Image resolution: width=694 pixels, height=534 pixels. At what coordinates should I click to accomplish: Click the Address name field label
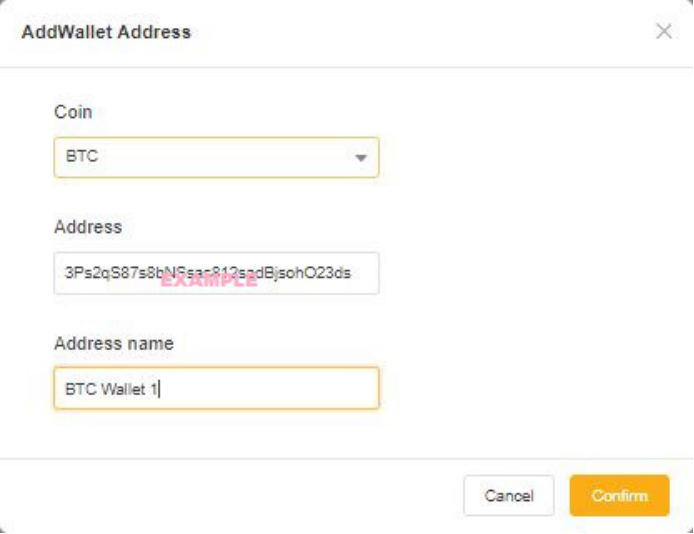pyautogui.click(x=114, y=343)
